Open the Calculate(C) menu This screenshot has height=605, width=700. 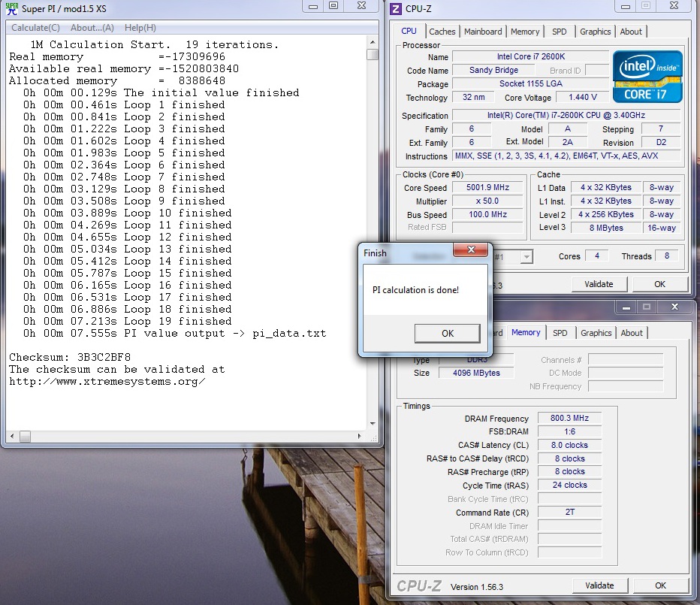point(35,28)
